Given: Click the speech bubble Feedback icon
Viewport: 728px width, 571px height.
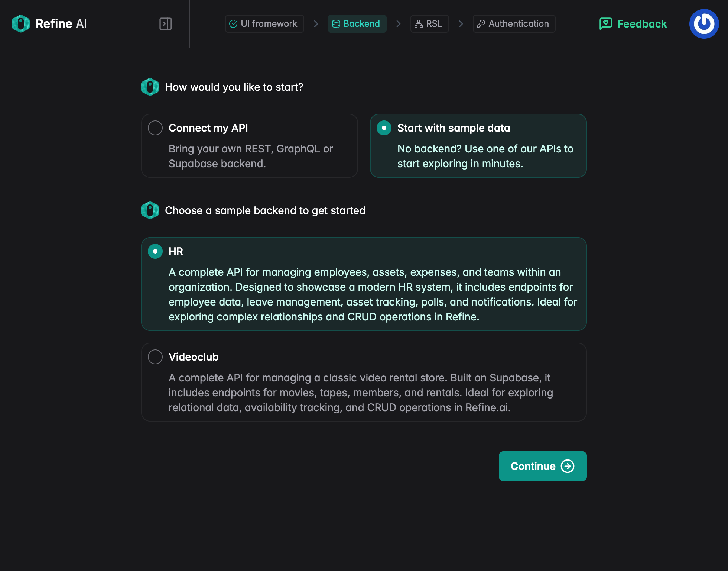Looking at the screenshot, I should pyautogui.click(x=605, y=23).
